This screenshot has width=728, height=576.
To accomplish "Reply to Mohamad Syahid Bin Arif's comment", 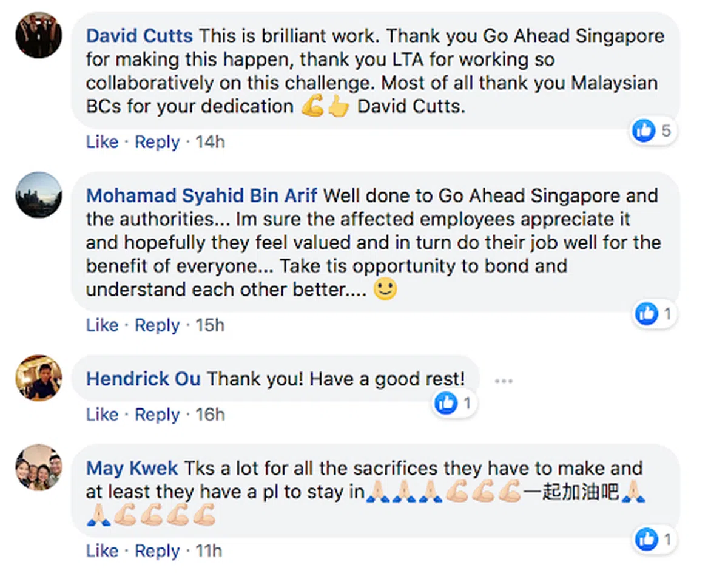I will tap(157, 325).
